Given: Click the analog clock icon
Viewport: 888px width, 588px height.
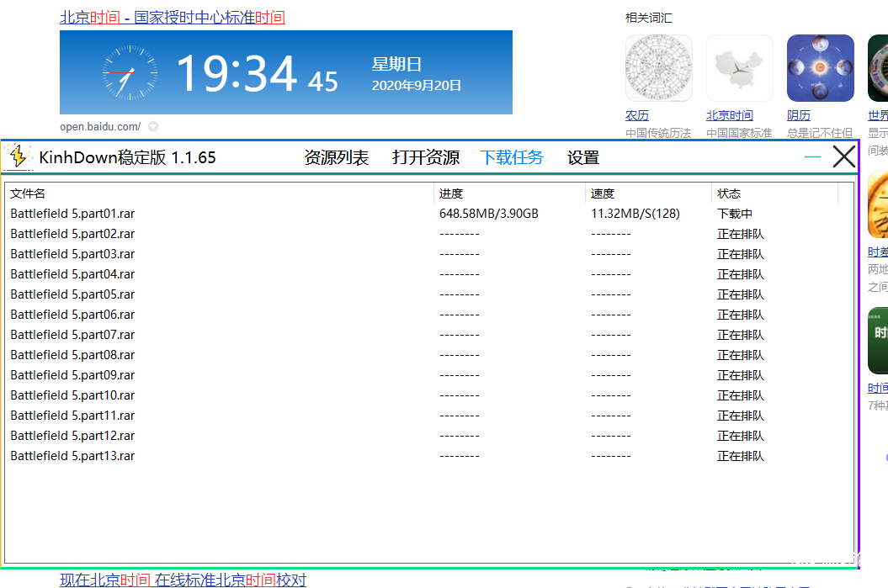Looking at the screenshot, I should 129,72.
